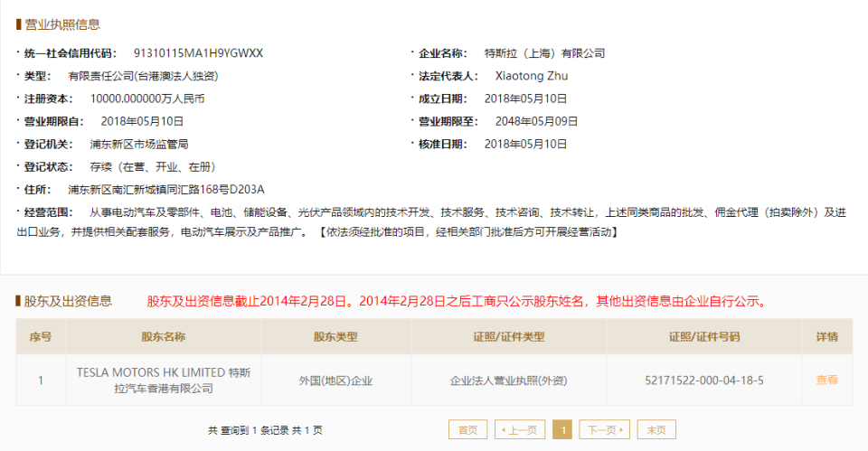Screen dimensions: 868x451
Task: Click the 序号 column header
Action: pyautogui.click(x=41, y=336)
